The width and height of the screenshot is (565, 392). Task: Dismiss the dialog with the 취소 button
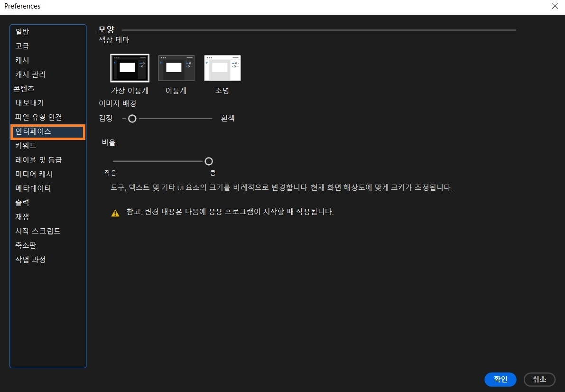point(539,379)
